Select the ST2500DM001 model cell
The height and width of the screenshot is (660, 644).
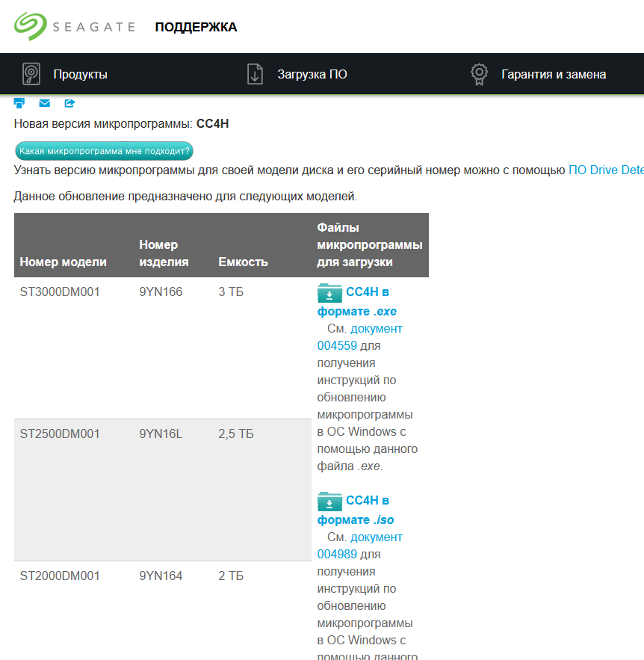[x=60, y=434]
